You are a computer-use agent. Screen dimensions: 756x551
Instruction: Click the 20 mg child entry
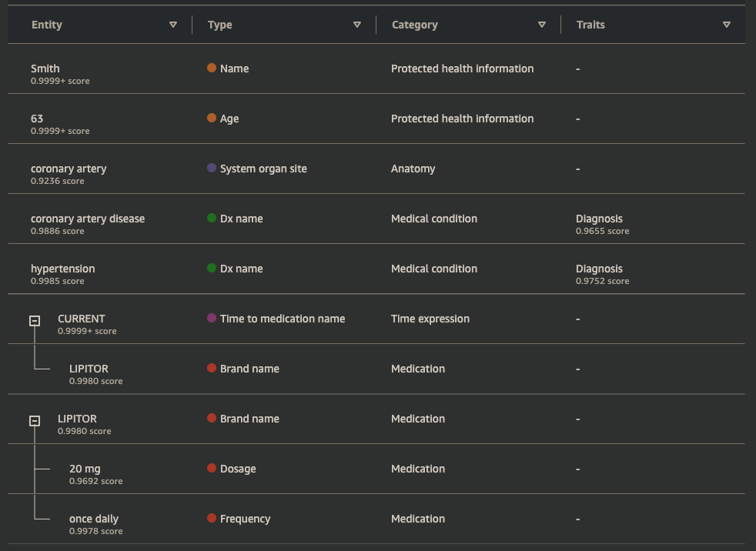85,469
